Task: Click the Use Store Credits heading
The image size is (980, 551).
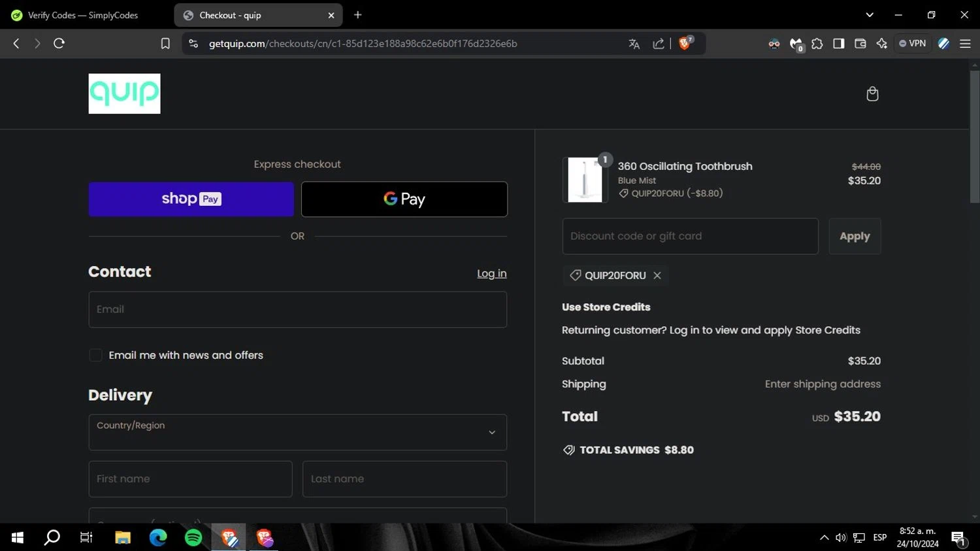Action: pyautogui.click(x=606, y=307)
